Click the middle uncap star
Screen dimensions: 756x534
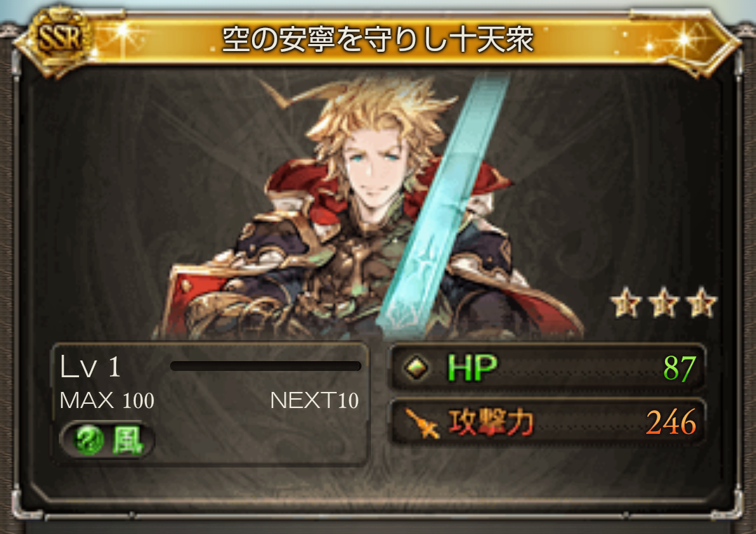[x=664, y=302]
